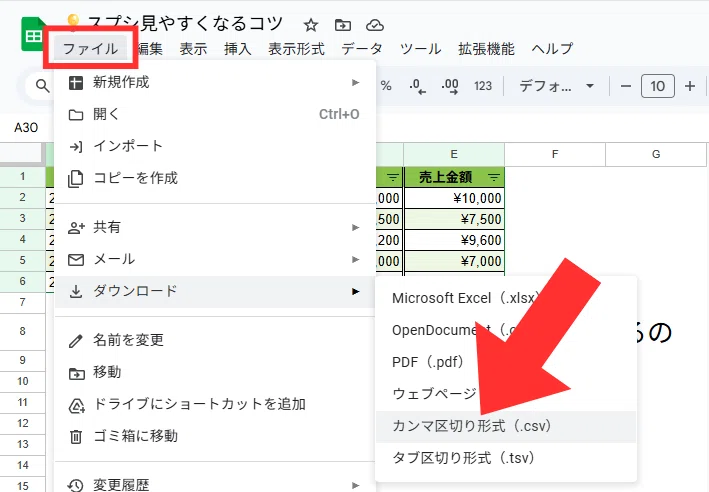Click the font size field showing 10

coord(657,86)
